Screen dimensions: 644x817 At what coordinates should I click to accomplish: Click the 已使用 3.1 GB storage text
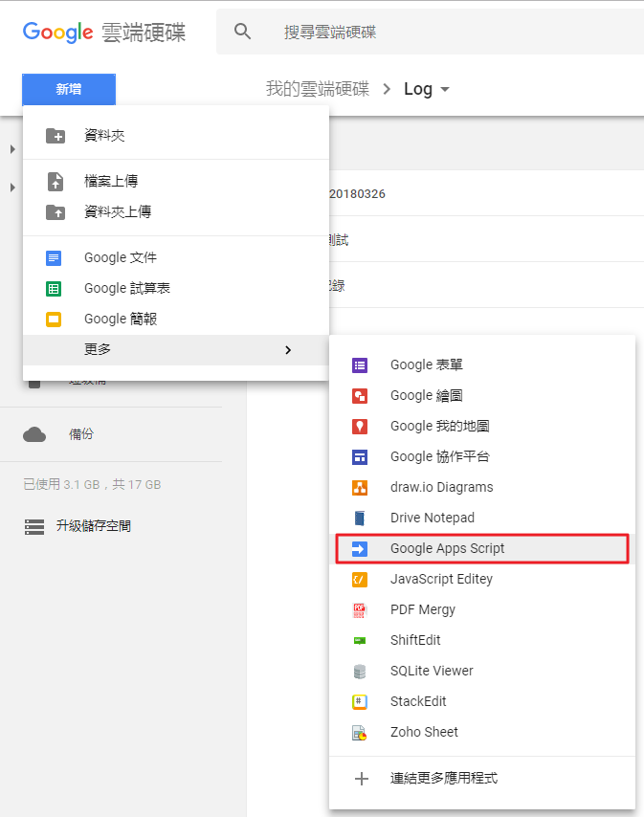click(92, 485)
